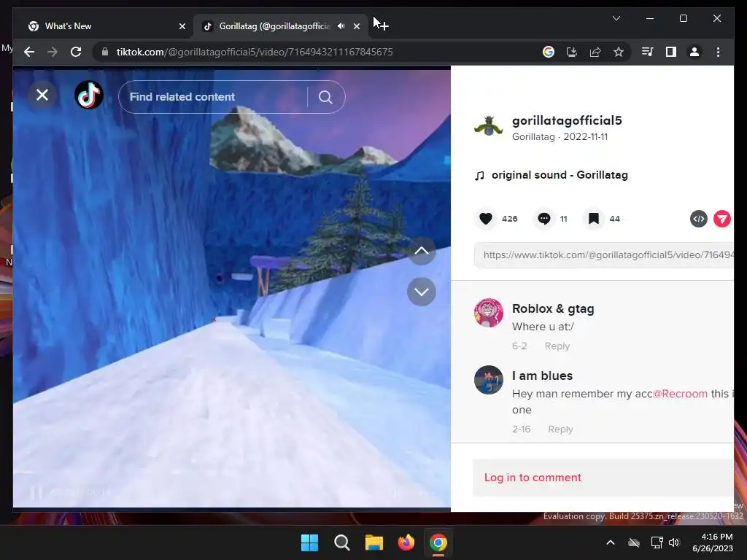Click the red send share icon
This screenshot has height=560, width=747.
pyautogui.click(x=722, y=219)
